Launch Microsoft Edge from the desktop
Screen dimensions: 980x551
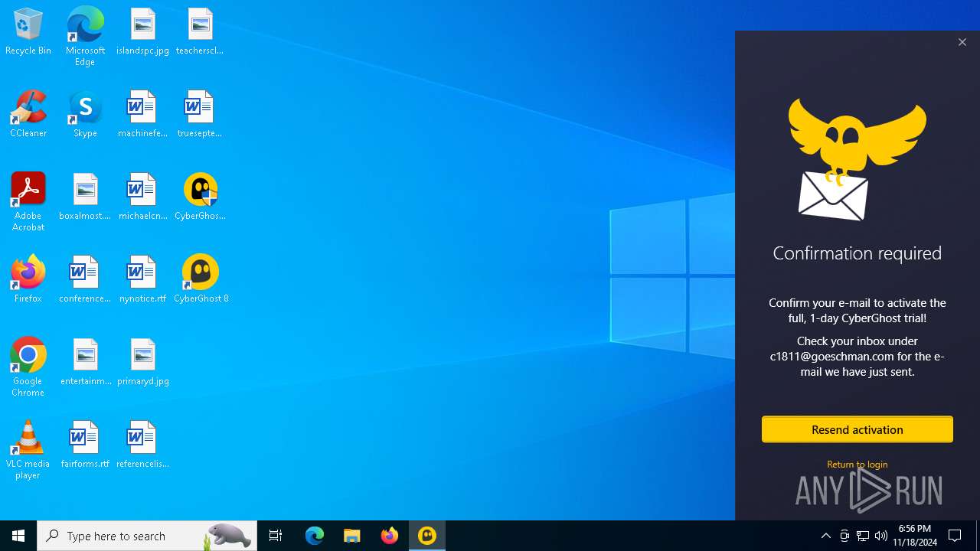pos(85,36)
